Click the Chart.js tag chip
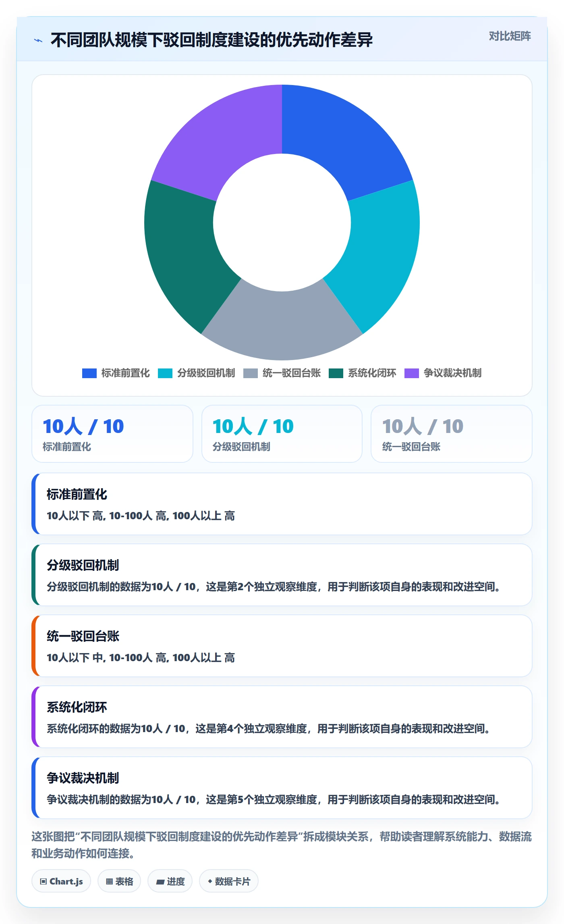This screenshot has width=564, height=924. tap(61, 881)
